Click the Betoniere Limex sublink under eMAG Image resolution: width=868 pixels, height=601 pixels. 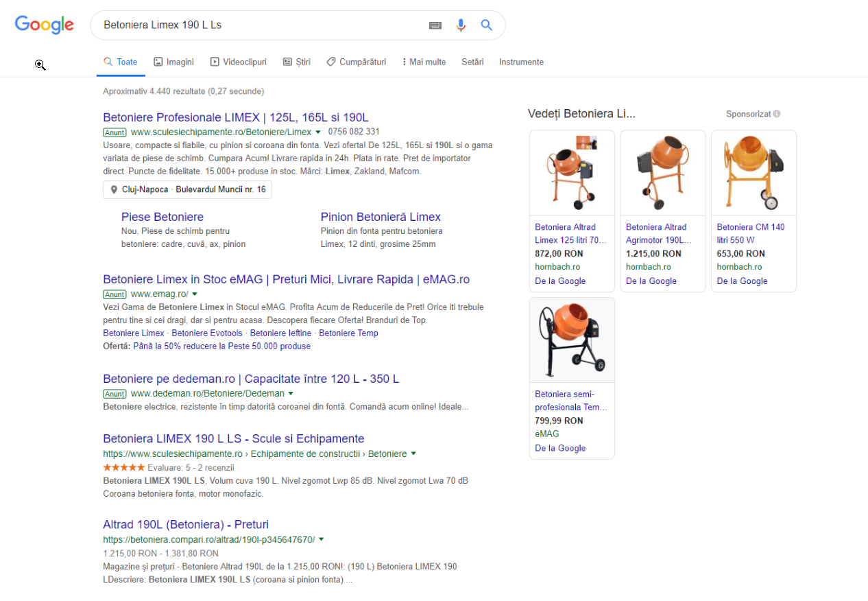pos(134,333)
